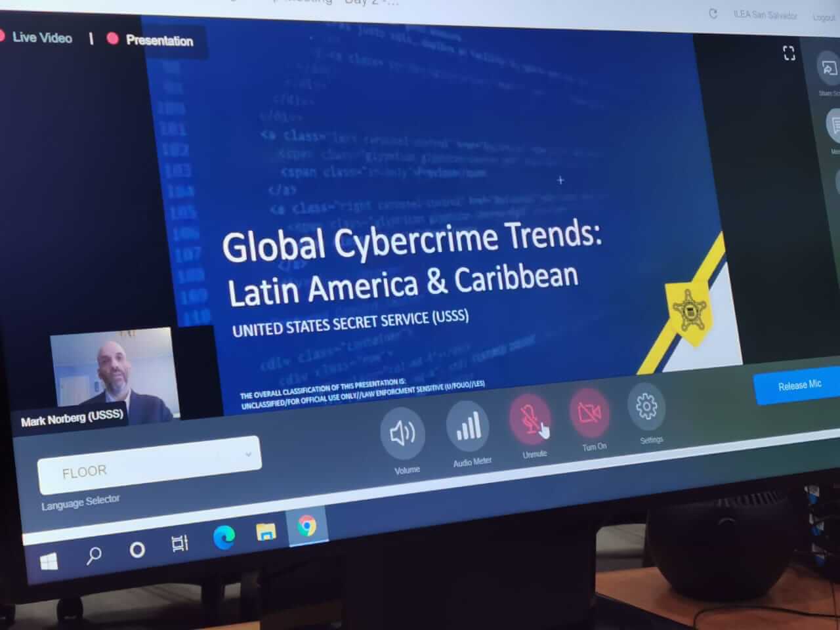Launch Microsoft Edge from the taskbar

(224, 537)
